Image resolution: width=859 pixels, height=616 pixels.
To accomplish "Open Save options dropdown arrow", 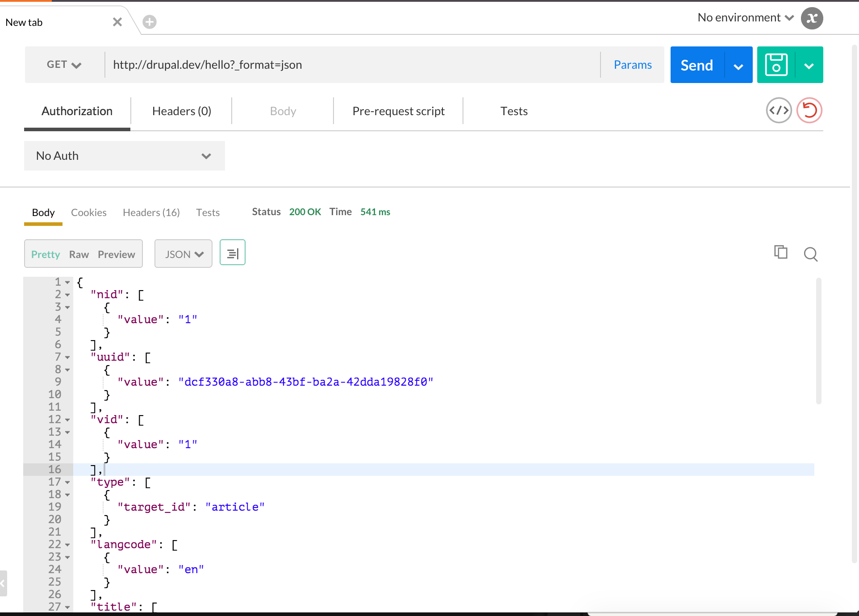I will point(809,66).
